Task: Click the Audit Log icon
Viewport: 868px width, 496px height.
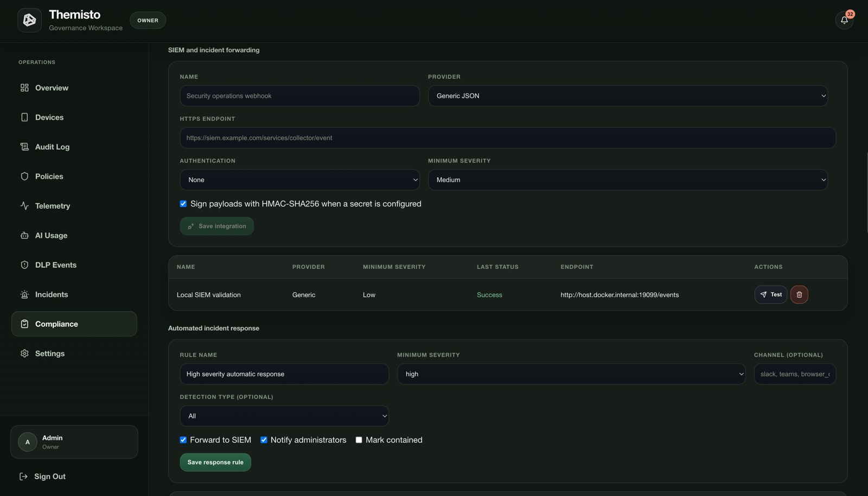Action: tap(24, 147)
